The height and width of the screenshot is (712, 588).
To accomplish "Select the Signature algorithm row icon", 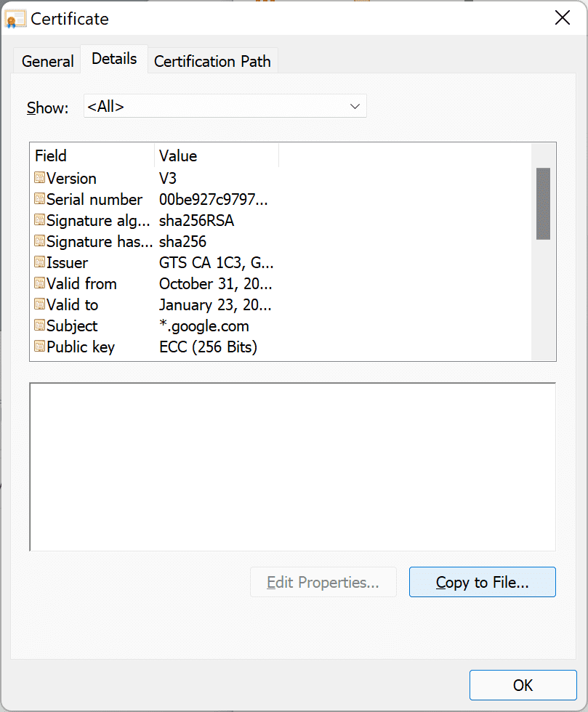I will click(x=39, y=220).
